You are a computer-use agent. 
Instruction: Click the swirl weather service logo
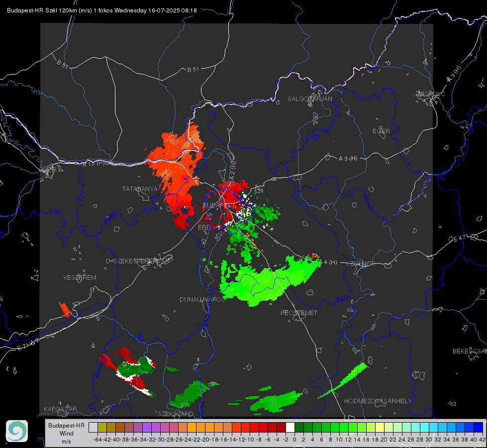[17, 431]
